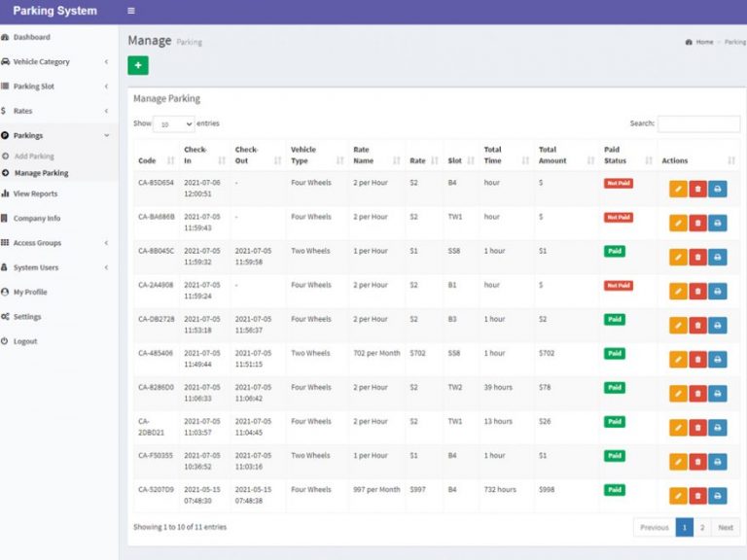Click the green add parking button
The width and height of the screenshot is (747, 560).
click(x=138, y=65)
